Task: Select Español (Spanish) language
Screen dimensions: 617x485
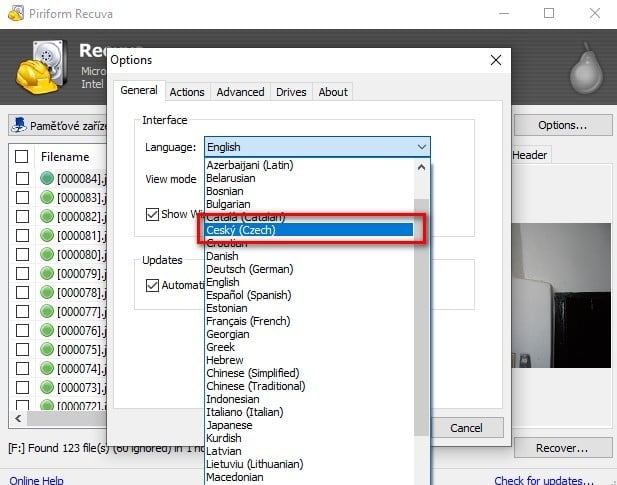Action: coord(309,295)
